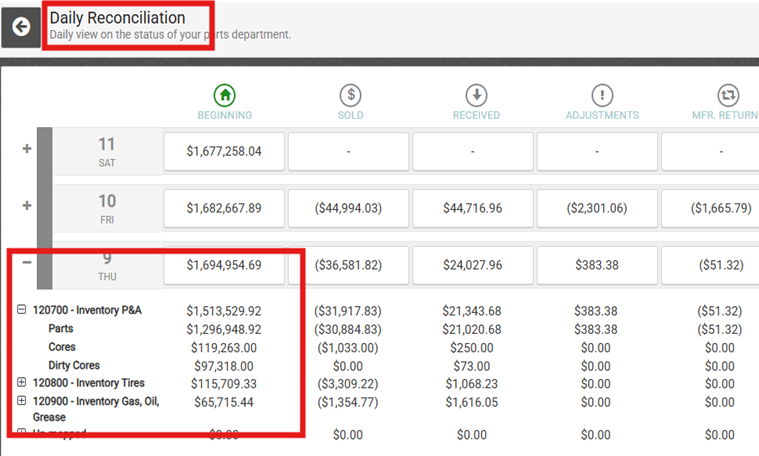Select the Cores row label

tap(62, 347)
